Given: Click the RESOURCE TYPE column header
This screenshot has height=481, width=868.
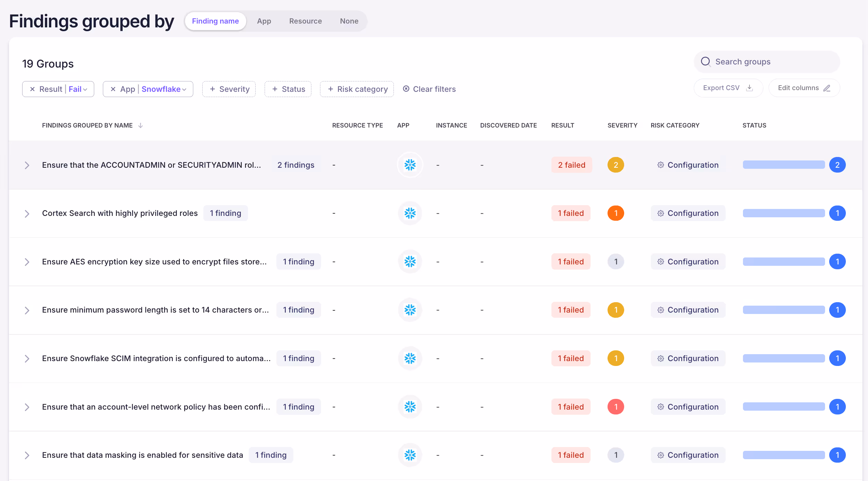Looking at the screenshot, I should pyautogui.click(x=357, y=125).
